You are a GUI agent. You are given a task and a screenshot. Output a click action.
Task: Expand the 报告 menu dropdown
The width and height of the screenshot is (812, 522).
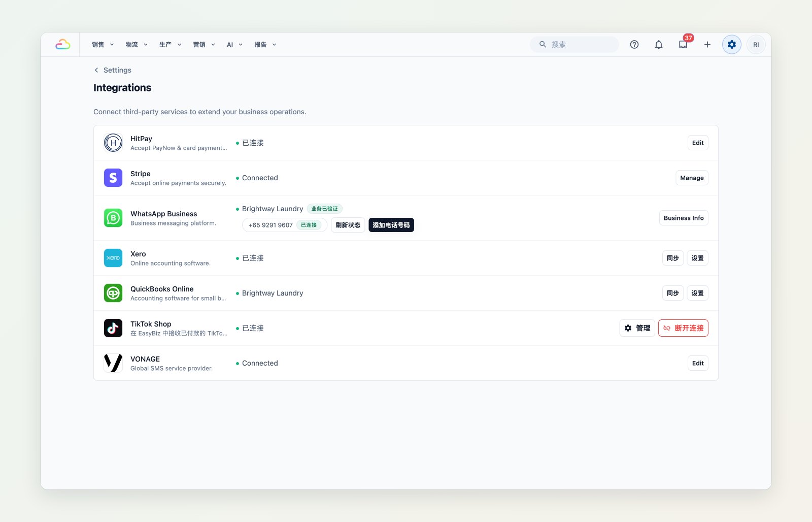point(265,45)
